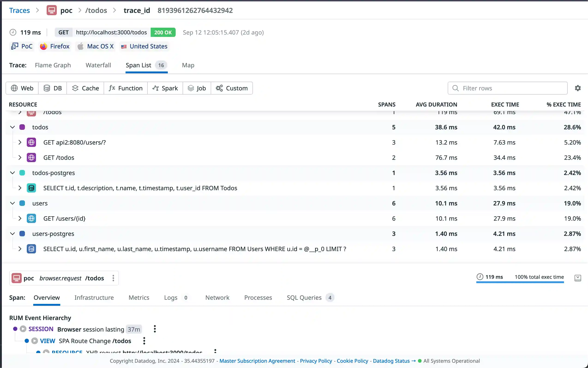Toggle the Cache span filter
588x368 pixels.
click(x=85, y=88)
